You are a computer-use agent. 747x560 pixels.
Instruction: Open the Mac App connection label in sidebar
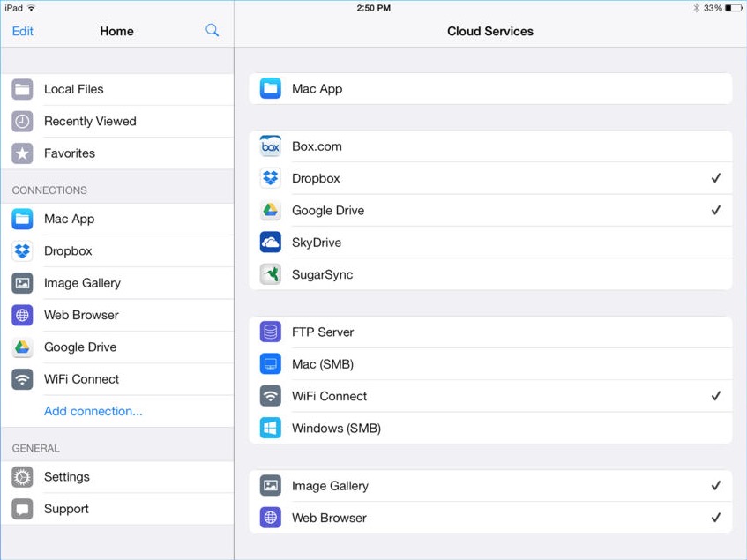click(69, 219)
